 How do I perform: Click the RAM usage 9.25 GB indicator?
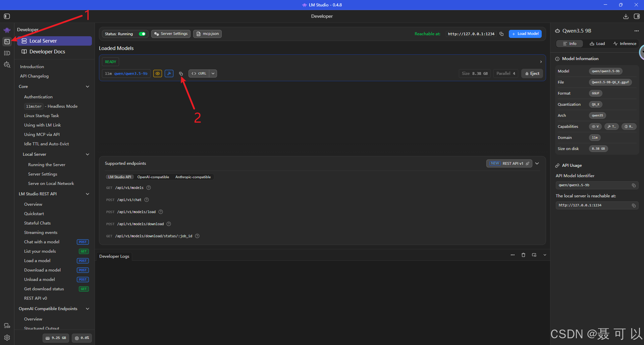56,338
